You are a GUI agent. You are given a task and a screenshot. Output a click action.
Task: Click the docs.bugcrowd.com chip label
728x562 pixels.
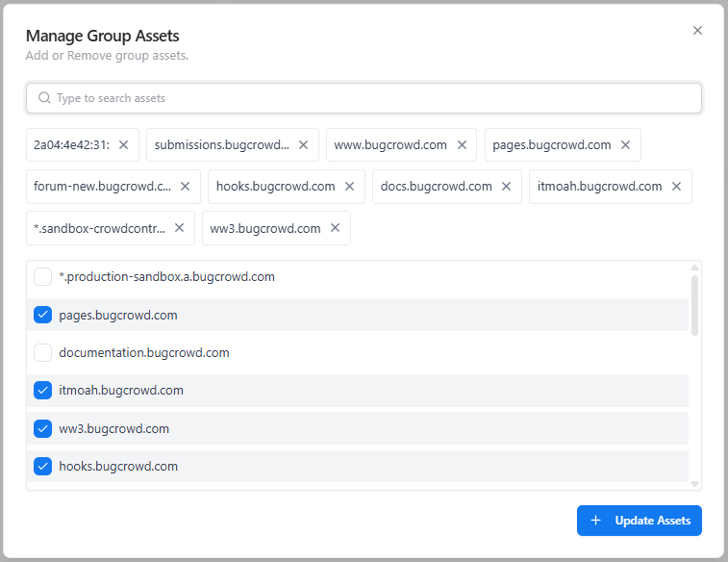click(x=436, y=187)
